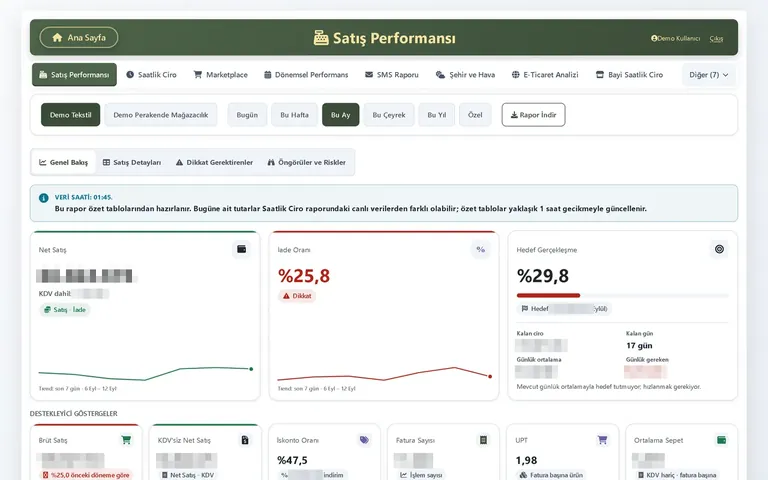Choose the Özel custom period filter

tap(475, 115)
